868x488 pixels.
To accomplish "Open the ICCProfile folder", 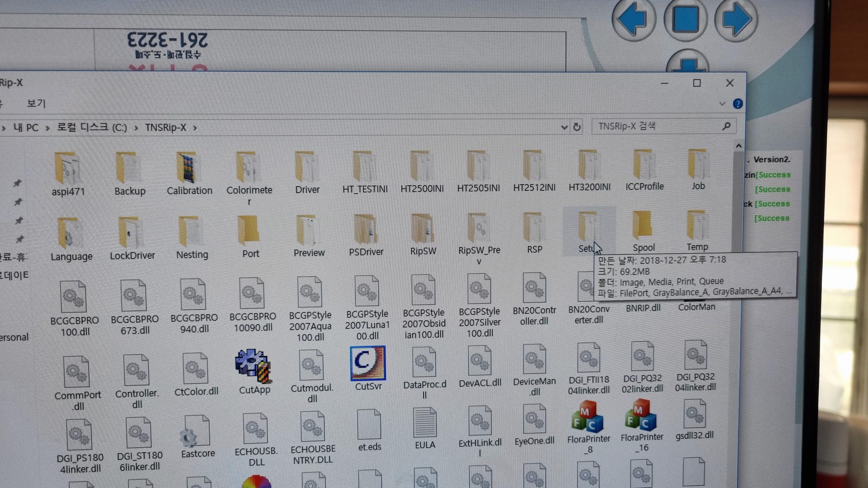I will point(644,170).
